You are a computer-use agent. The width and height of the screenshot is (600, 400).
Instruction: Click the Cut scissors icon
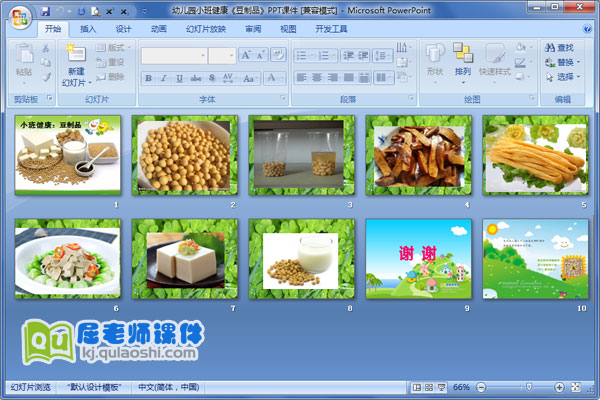pos(46,48)
